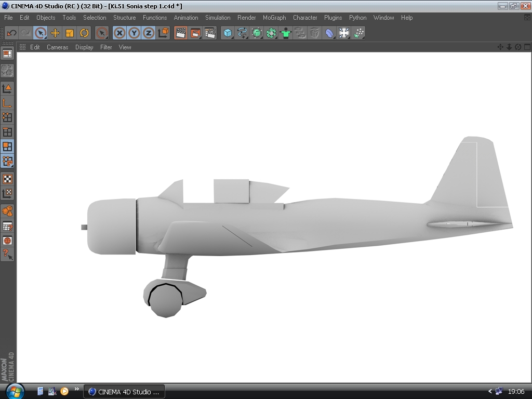Use the Points mode icon
532x399 pixels.
[7, 117]
